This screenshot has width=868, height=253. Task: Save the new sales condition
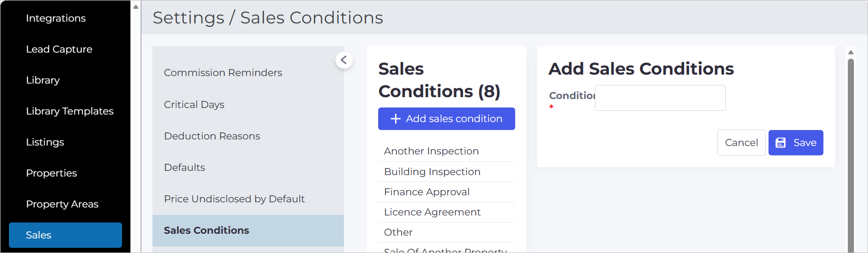coord(796,143)
